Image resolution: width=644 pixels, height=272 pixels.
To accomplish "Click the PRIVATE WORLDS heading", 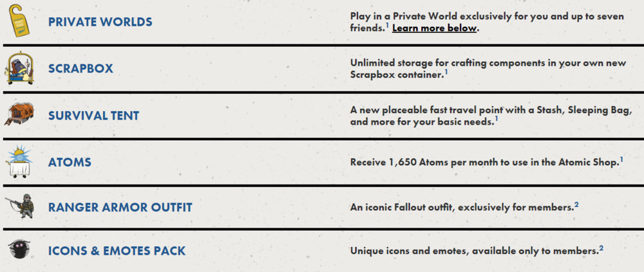I will tap(100, 23).
